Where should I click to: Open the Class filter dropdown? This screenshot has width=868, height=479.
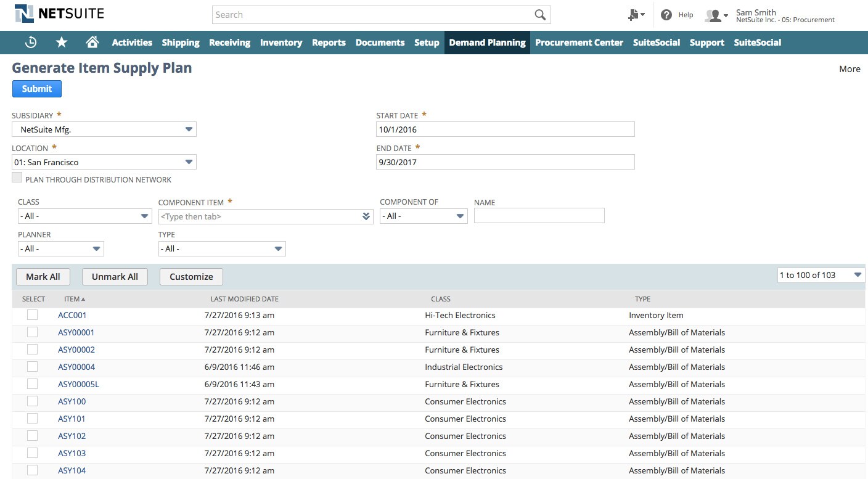[84, 216]
